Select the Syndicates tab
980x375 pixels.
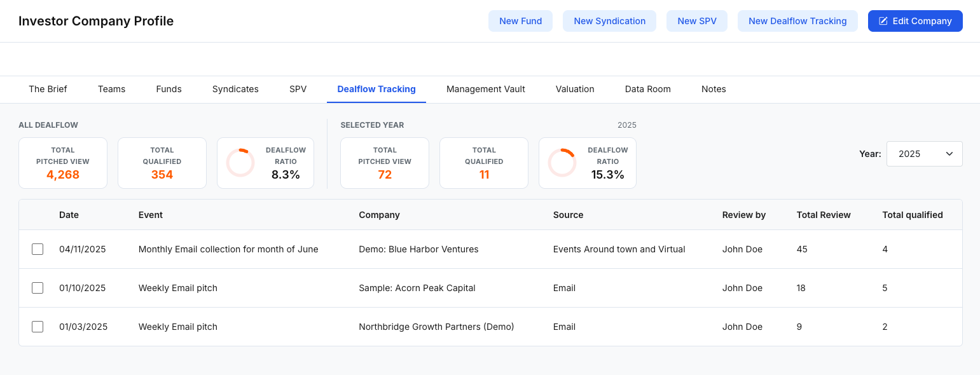[235, 89]
